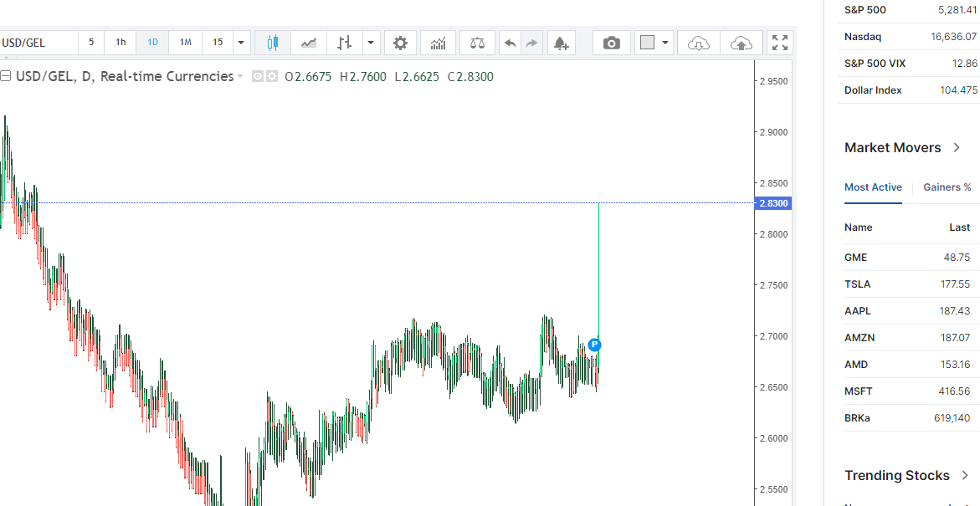This screenshot has width=980, height=506.
Task: Open layout dropdown arrow beside square
Action: 665,43
